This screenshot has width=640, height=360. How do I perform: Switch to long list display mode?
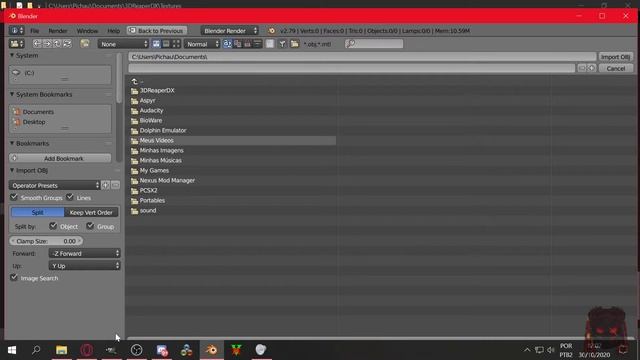pos(166,44)
